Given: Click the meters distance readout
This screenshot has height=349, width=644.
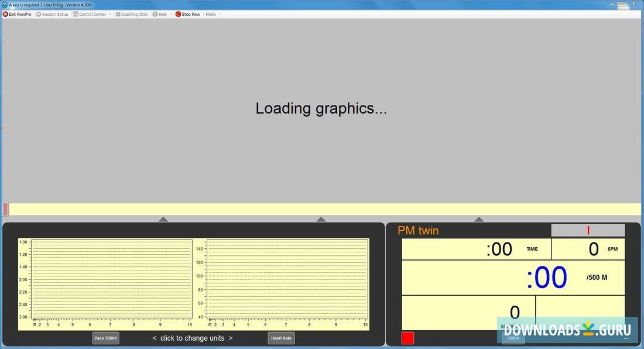Looking at the screenshot, I should (468, 313).
